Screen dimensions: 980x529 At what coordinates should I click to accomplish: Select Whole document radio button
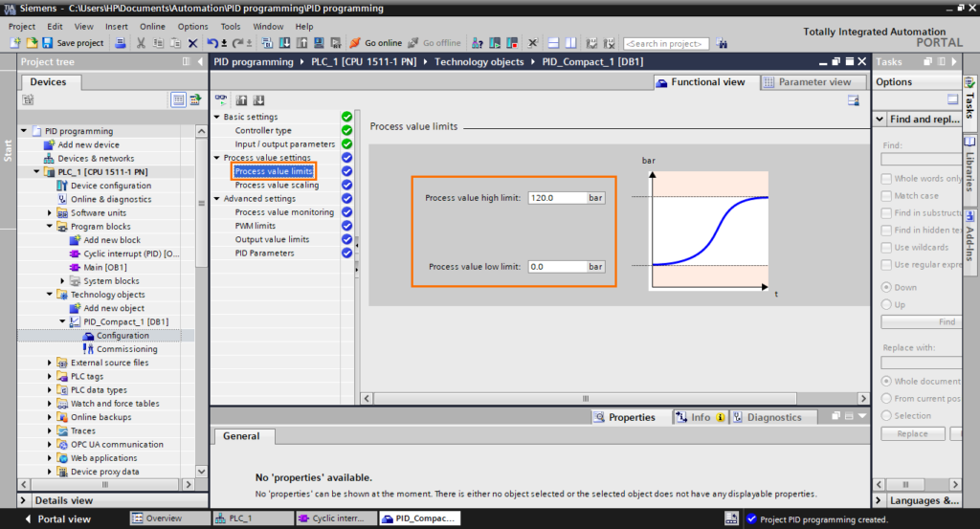[886, 381]
